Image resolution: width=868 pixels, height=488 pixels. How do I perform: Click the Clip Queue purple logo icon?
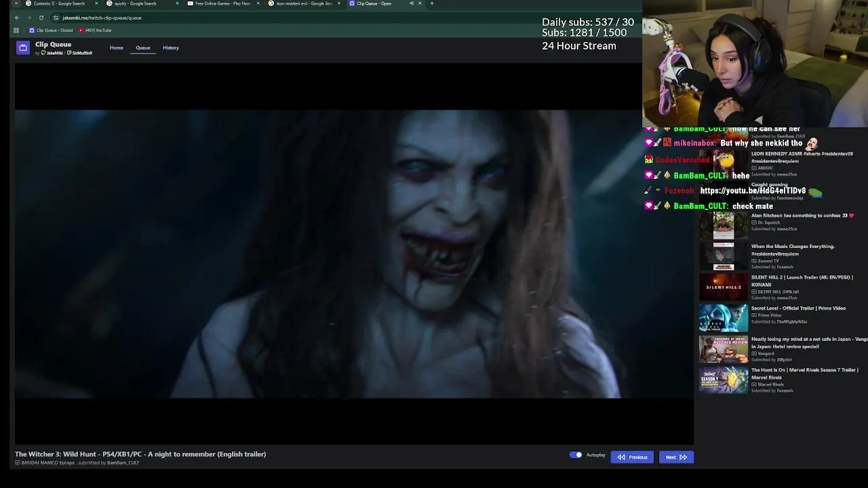(23, 47)
